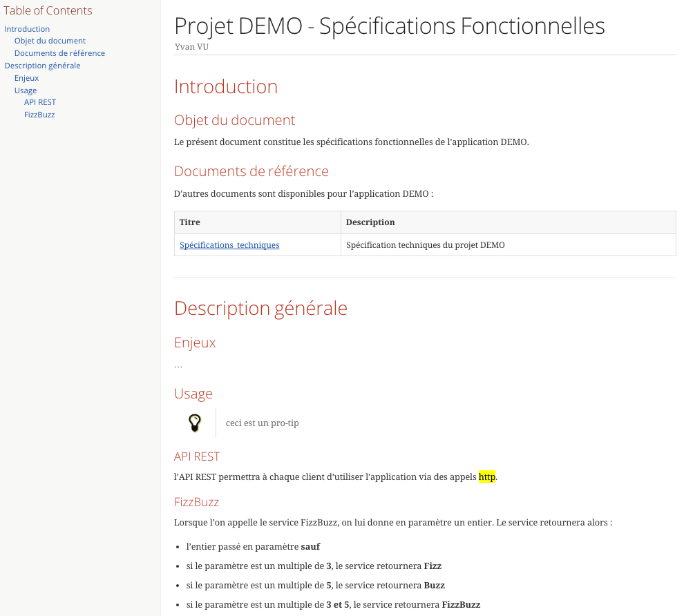Open API REST entry in sidebar contents
This screenshot has width=684, height=616.
coord(40,102)
